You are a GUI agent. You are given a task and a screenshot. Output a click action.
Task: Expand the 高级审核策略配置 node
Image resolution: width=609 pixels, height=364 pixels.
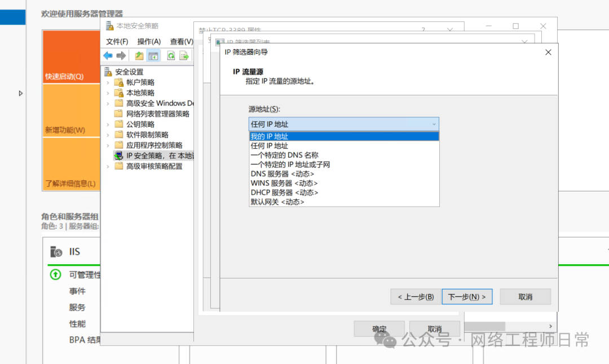coord(108,166)
